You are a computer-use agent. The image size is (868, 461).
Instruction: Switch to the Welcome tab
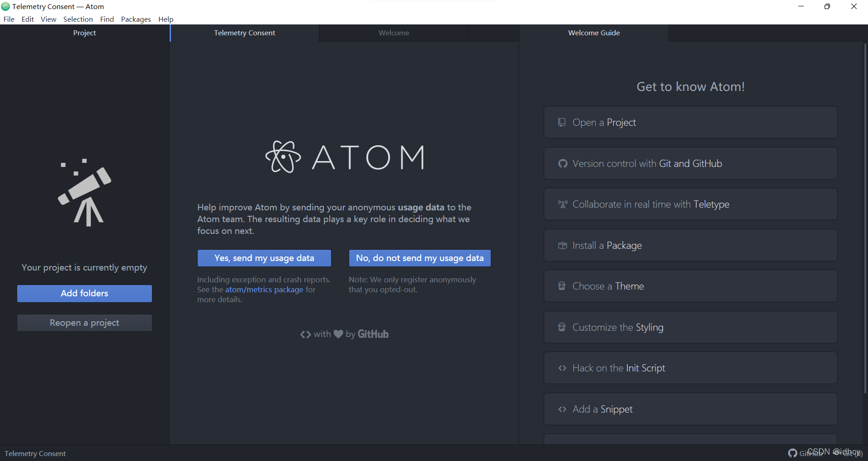(394, 33)
